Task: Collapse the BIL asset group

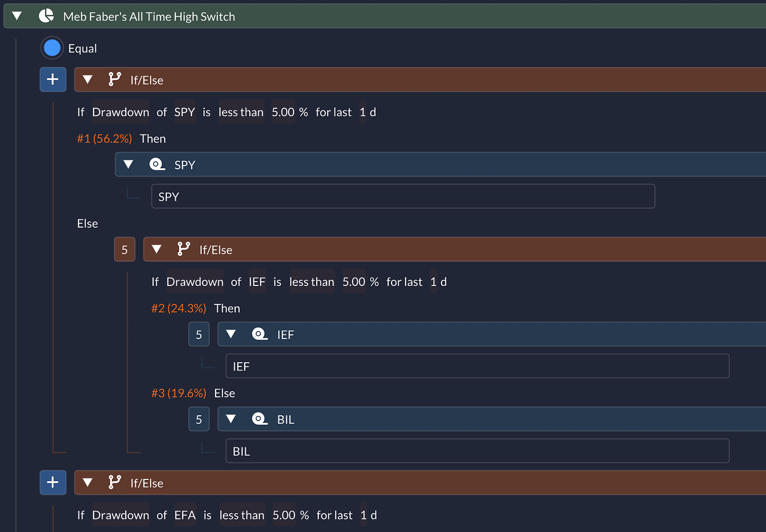Action: click(231, 419)
